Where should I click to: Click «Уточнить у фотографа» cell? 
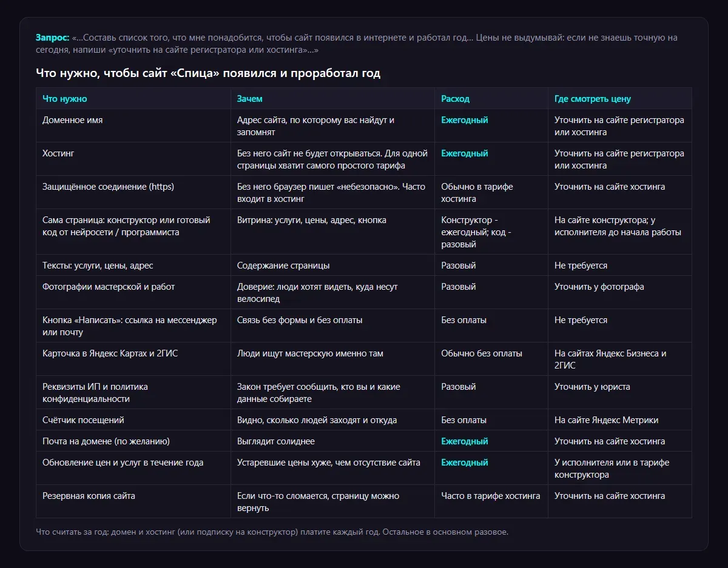(620, 293)
